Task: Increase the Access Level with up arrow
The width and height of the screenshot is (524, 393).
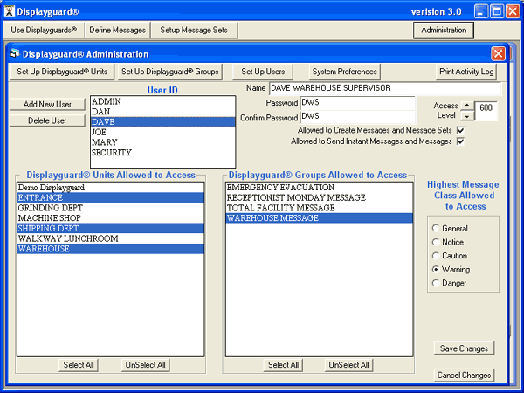Action: [x=467, y=105]
